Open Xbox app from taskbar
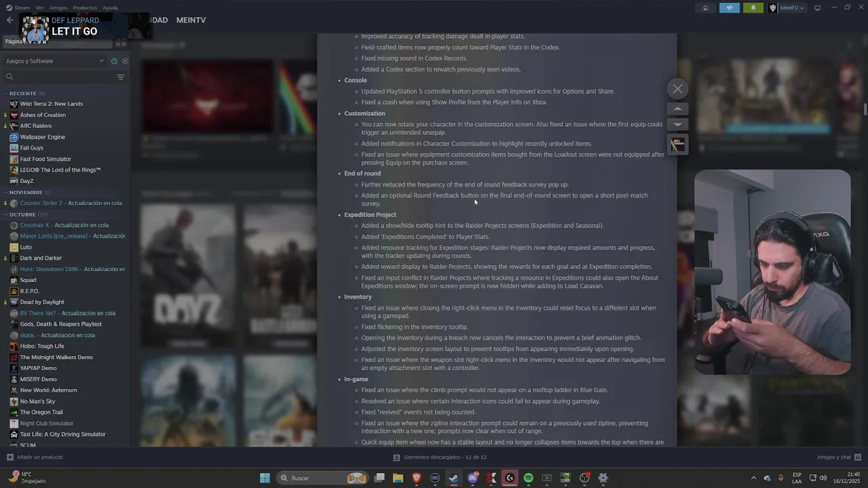The height and width of the screenshot is (488, 868). pyautogui.click(x=547, y=478)
